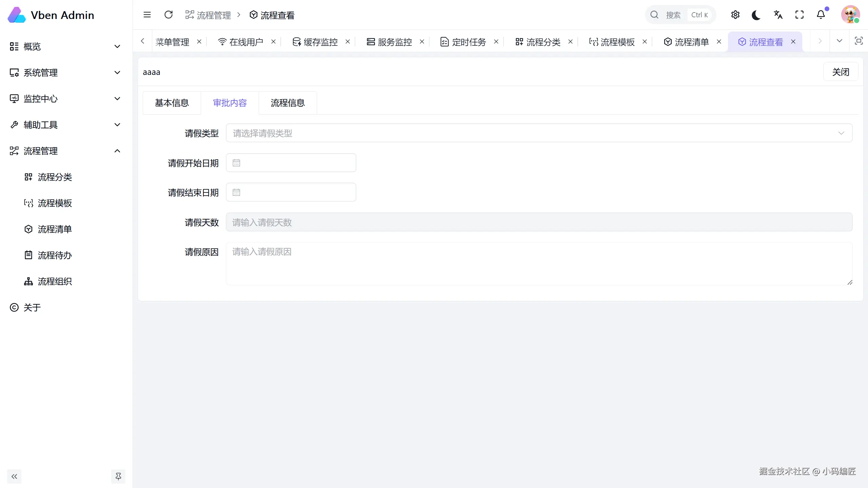This screenshot has height=488, width=868.
Task: Switch to dark mode via moon icon
Action: pyautogui.click(x=756, y=15)
